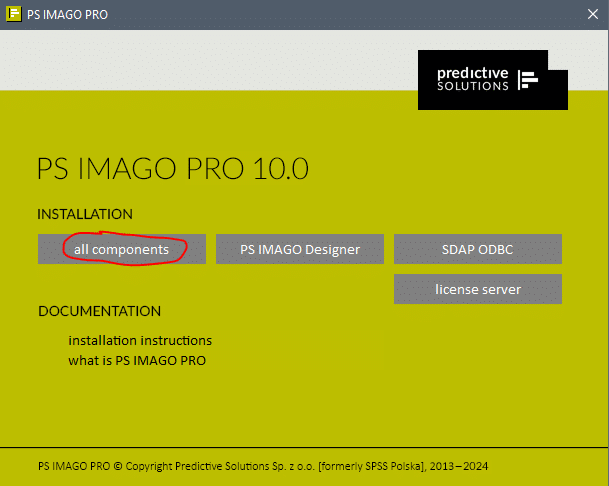Click the PS IMAGO PRO title bar text
The width and height of the screenshot is (609, 486).
pos(67,15)
